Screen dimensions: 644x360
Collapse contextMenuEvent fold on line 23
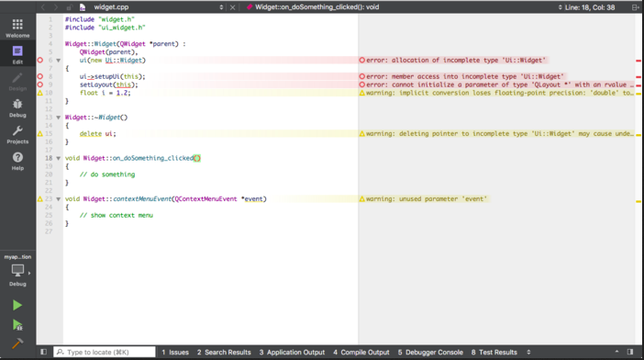tap(59, 199)
